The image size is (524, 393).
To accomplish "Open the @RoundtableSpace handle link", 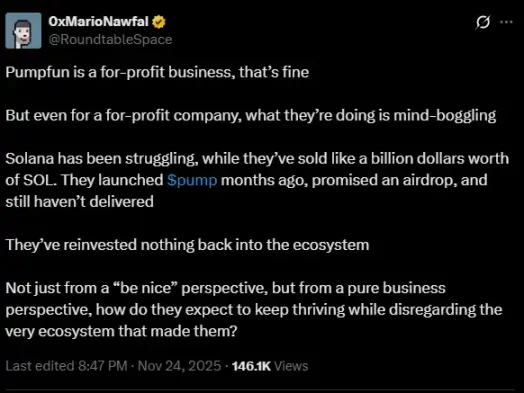I will [x=110, y=39].
